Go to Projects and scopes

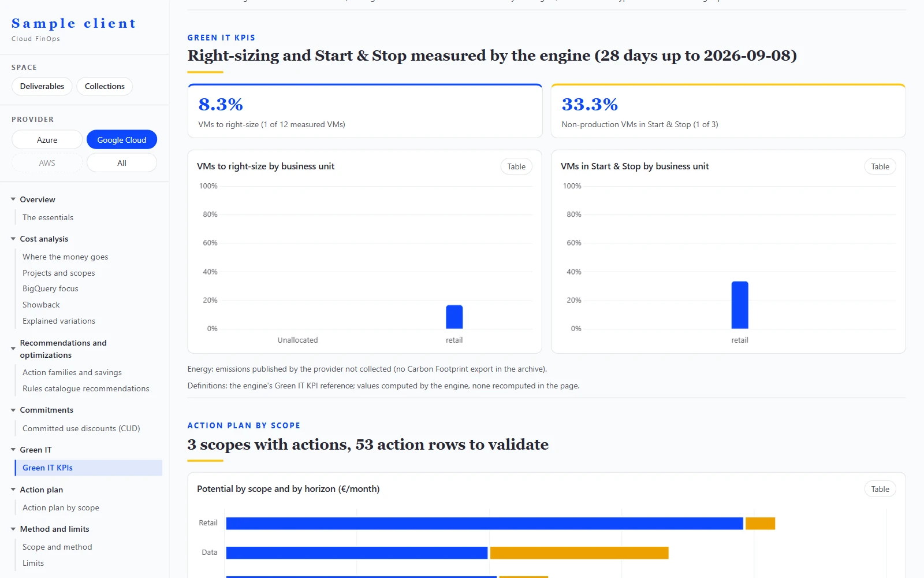59,273
